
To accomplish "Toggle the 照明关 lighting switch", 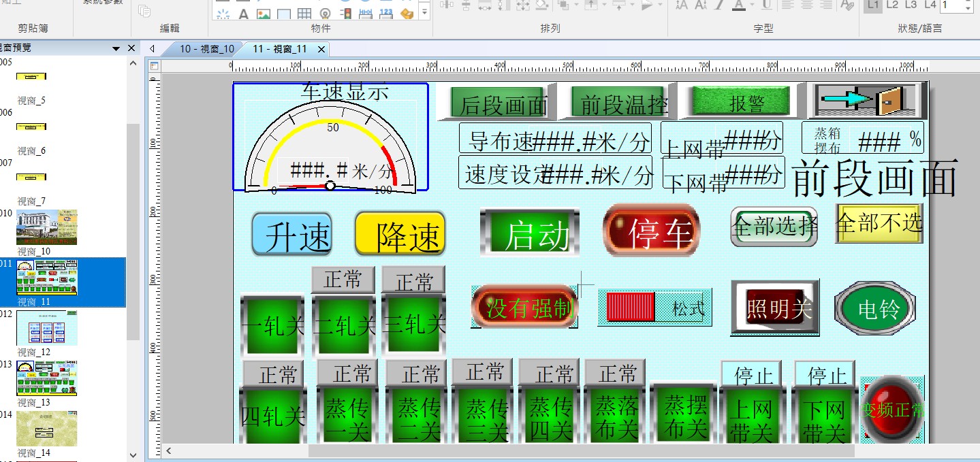I will 774,308.
